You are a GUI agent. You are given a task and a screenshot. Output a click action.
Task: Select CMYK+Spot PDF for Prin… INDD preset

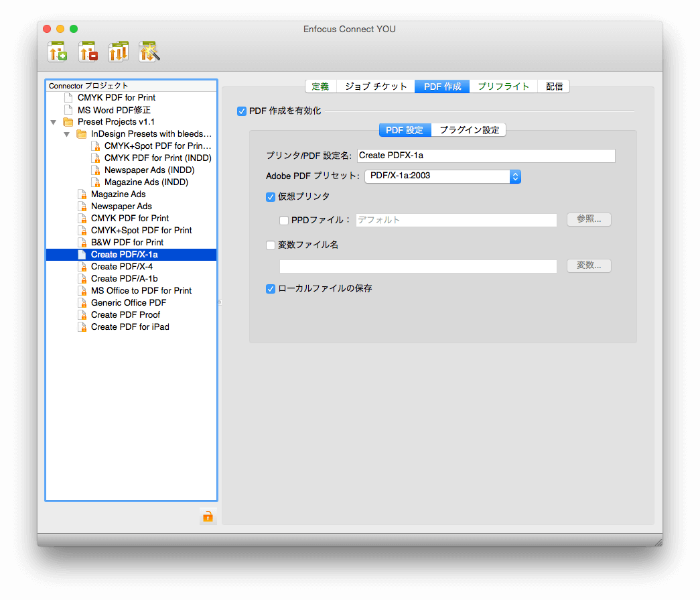pos(157,146)
